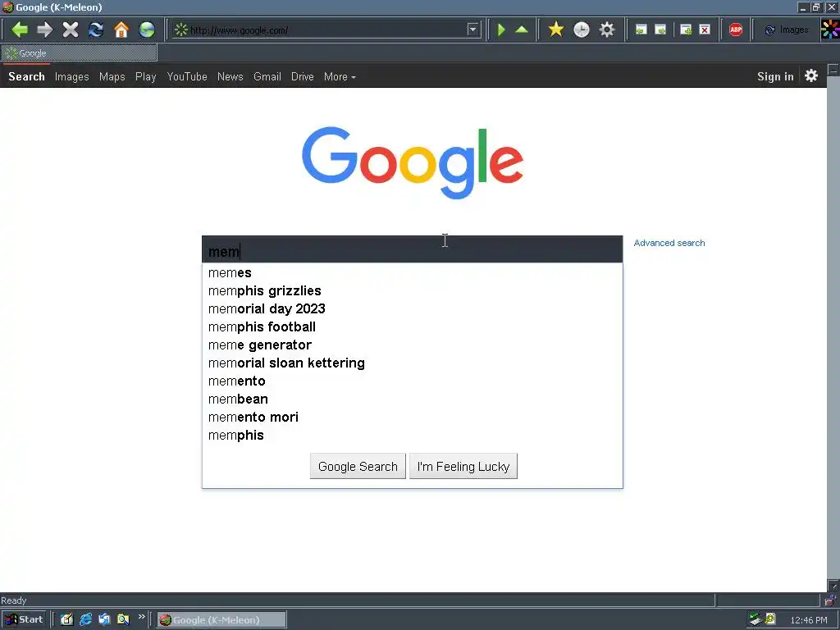This screenshot has width=840, height=630.
Task: Click the taskbar clock showing 12:46 PM
Action: [x=808, y=620]
